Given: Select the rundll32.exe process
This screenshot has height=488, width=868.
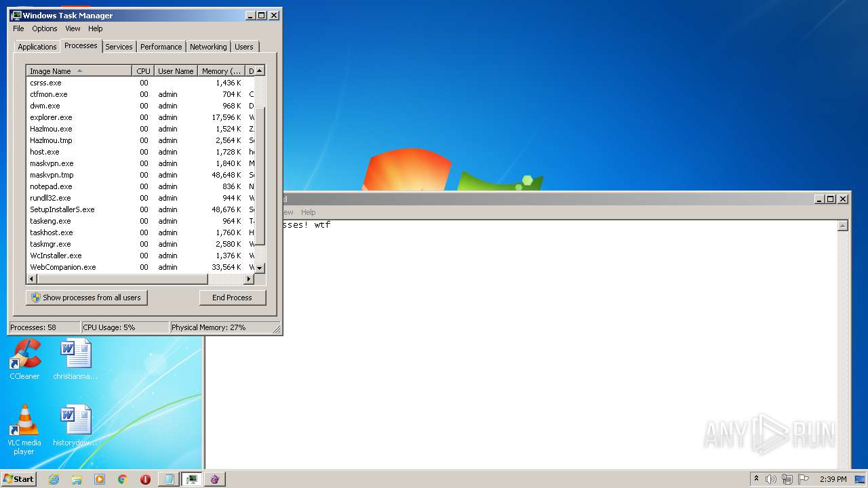Looking at the screenshot, I should pos(140,198).
